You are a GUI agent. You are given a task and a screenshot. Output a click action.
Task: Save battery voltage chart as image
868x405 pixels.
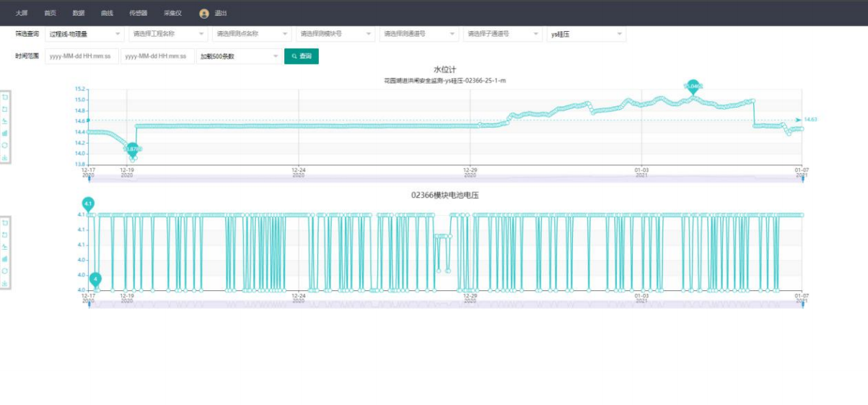coord(5,283)
